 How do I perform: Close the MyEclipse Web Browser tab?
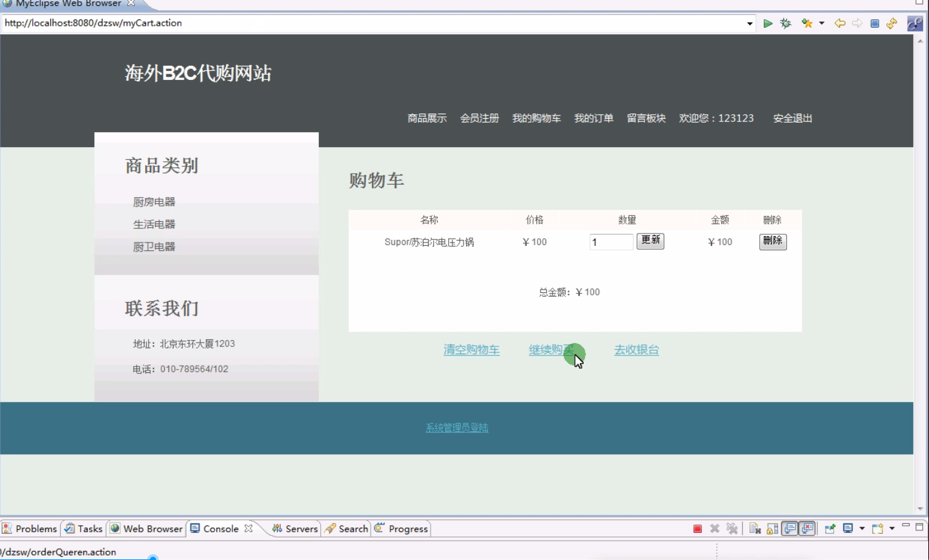click(131, 3)
